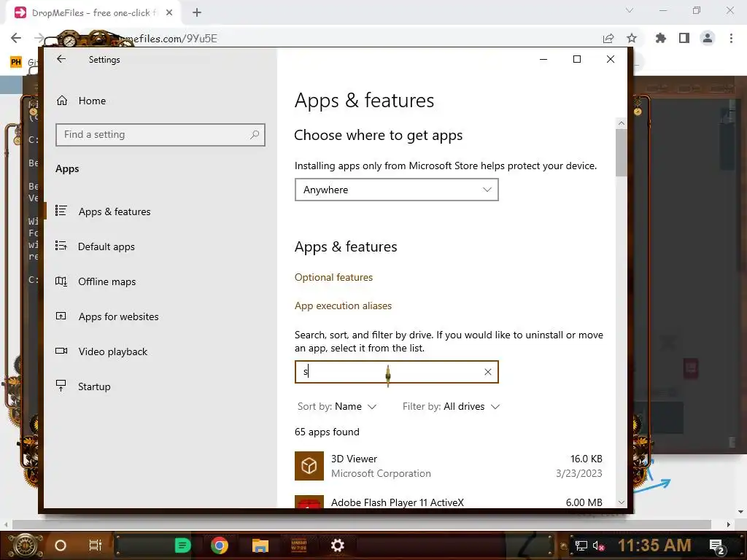Open Chrome profile avatar
Viewport: 747px width, 560px height.
click(x=708, y=38)
